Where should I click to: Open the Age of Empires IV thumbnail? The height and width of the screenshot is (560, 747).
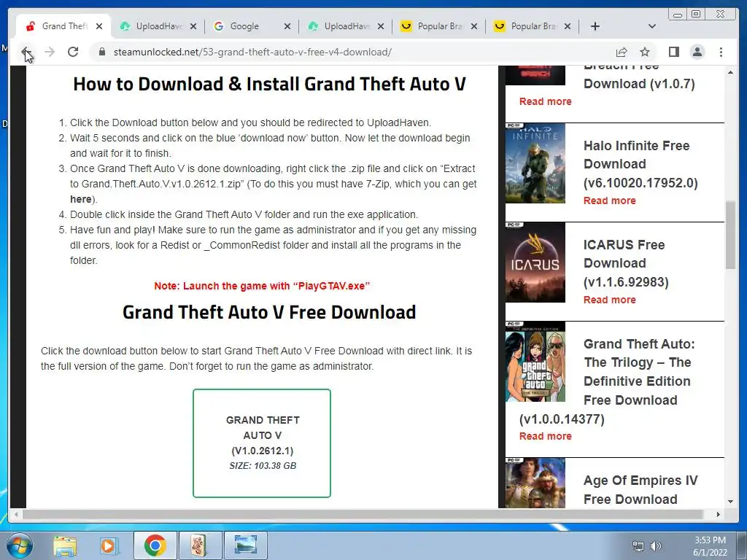coord(535,483)
